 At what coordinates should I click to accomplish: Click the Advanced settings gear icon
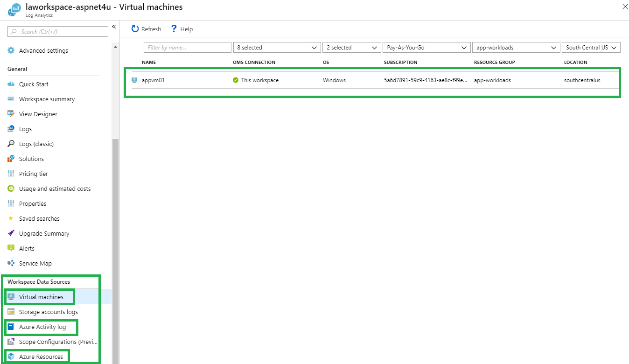(11, 50)
